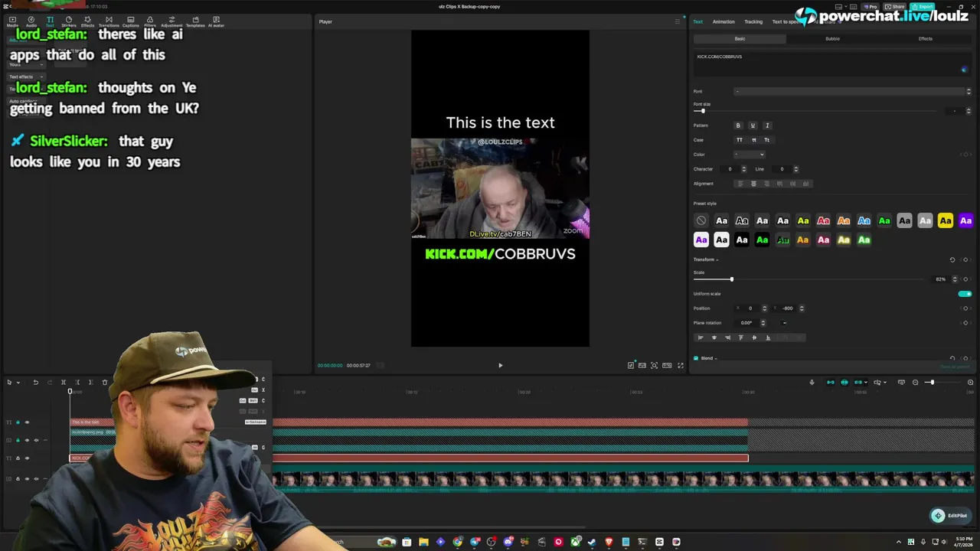980x551 pixels.
Task: Start microphone voiceover recording in timeline
Action: (812, 383)
